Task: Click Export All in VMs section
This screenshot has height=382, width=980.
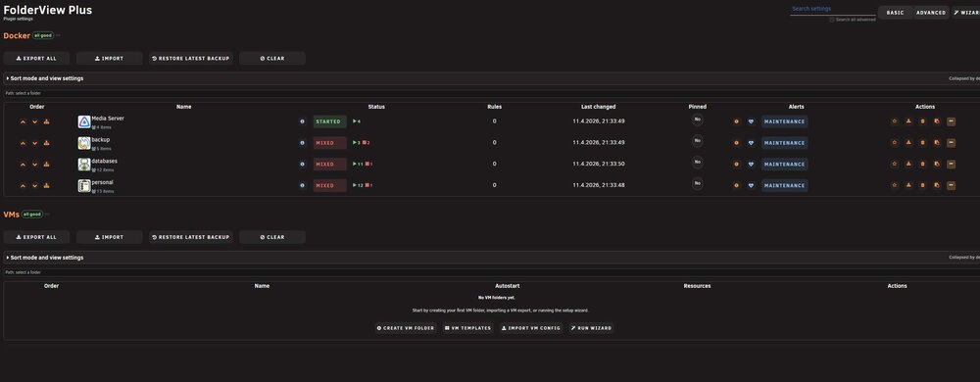Action: click(36, 237)
